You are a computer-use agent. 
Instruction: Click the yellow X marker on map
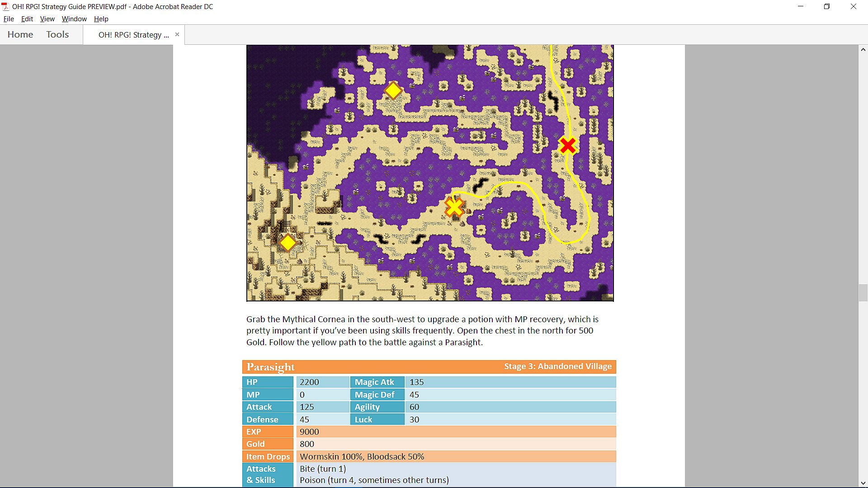[x=454, y=207]
